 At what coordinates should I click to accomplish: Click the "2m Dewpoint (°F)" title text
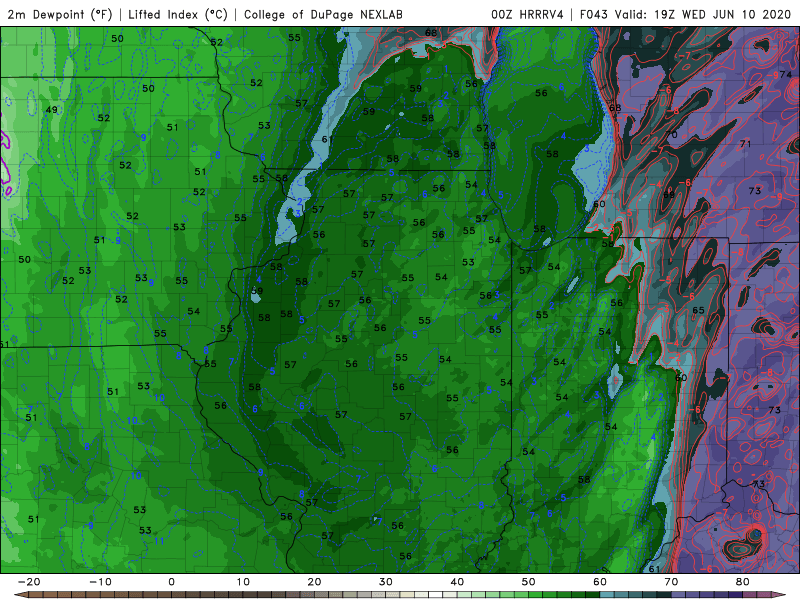(x=59, y=14)
